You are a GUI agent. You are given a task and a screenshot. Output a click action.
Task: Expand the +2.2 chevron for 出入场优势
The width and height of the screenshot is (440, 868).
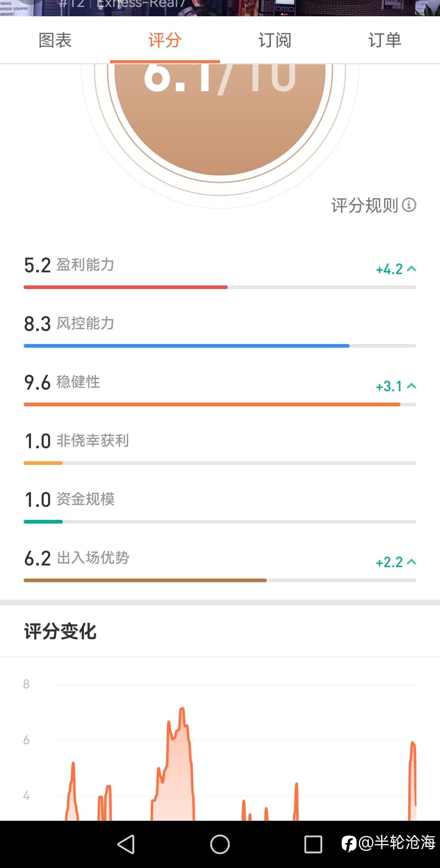[x=411, y=562]
